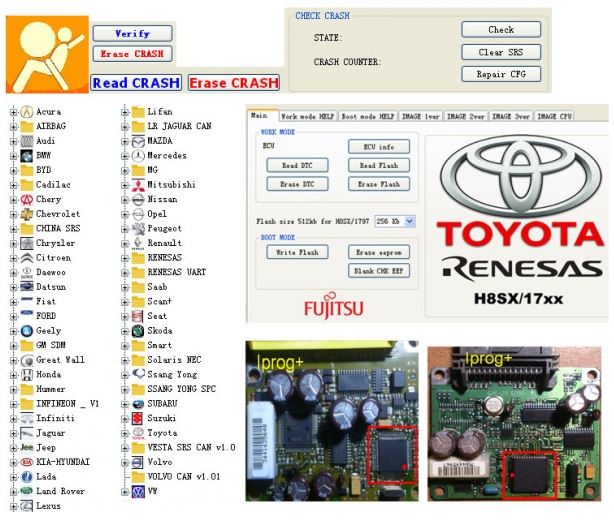Click the Clear SRS button
The image size is (614, 527).
(501, 52)
